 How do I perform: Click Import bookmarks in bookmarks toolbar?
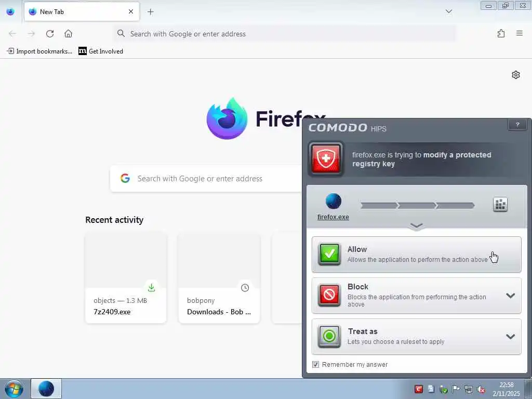click(x=39, y=51)
